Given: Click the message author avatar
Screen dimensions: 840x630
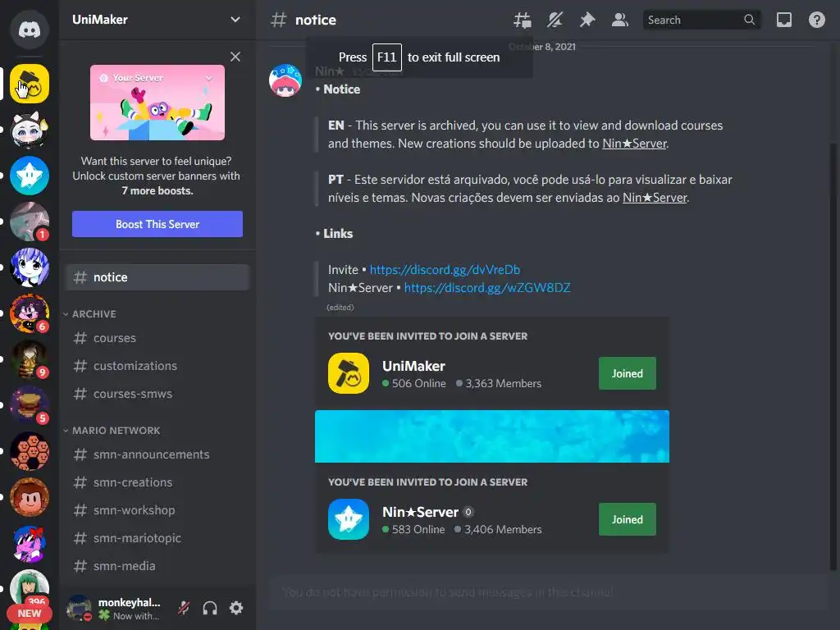Looking at the screenshot, I should click(285, 80).
